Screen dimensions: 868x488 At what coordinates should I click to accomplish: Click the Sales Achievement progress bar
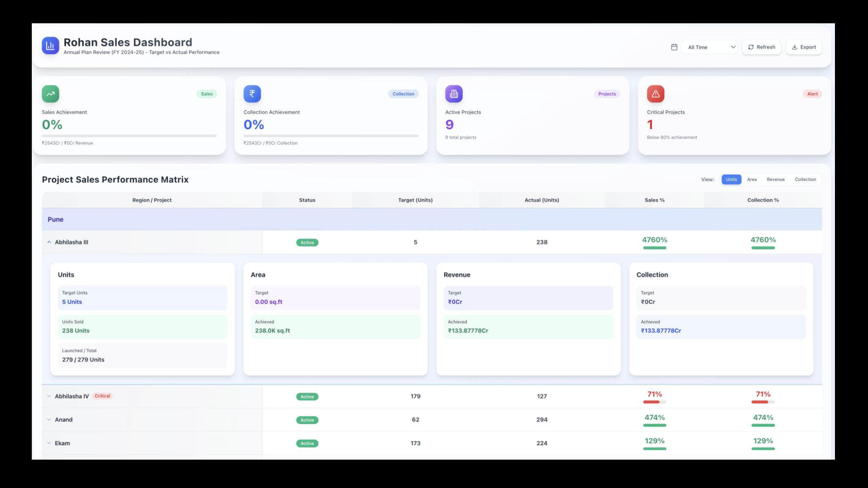click(129, 136)
